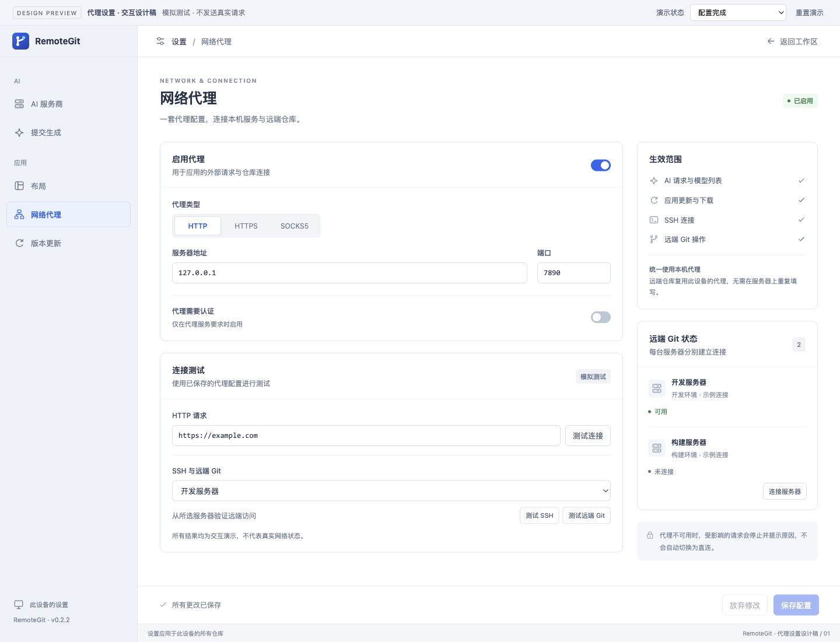Click the 统一使用本机代理 heading
Image resolution: width=840 pixels, height=642 pixels.
pos(675,269)
